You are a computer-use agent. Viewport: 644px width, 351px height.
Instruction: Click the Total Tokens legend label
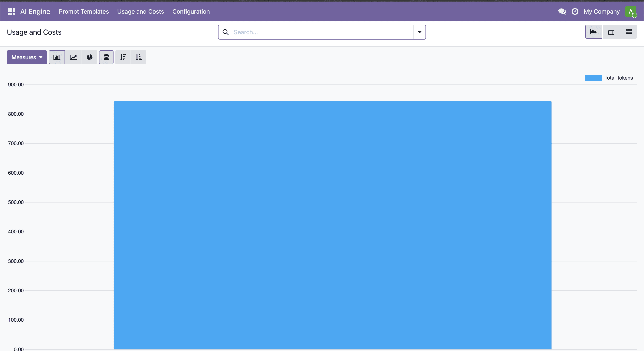coord(618,78)
